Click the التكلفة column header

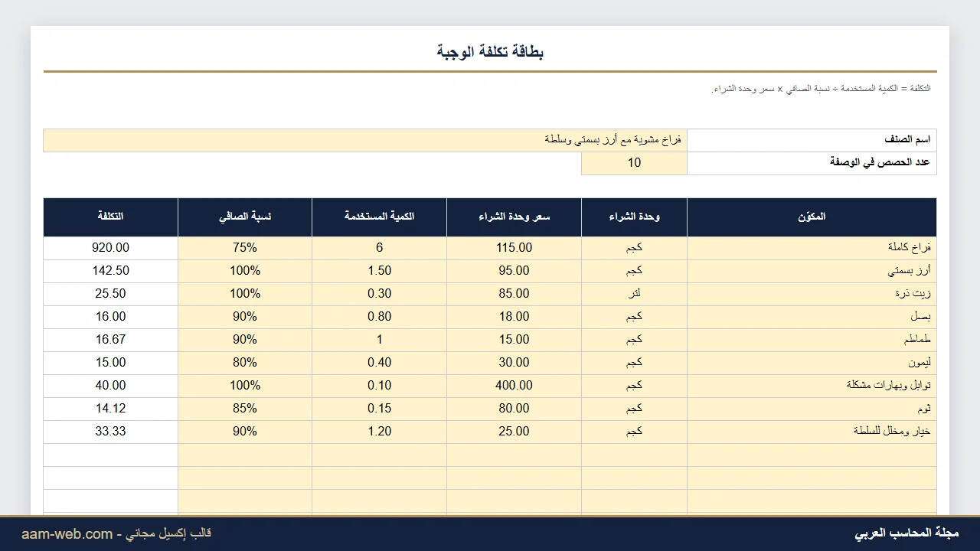click(111, 217)
